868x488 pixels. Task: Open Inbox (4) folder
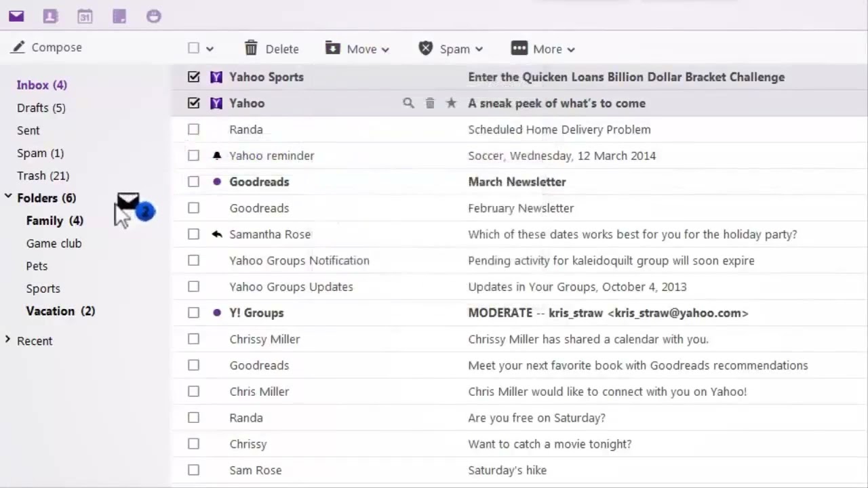(x=42, y=85)
